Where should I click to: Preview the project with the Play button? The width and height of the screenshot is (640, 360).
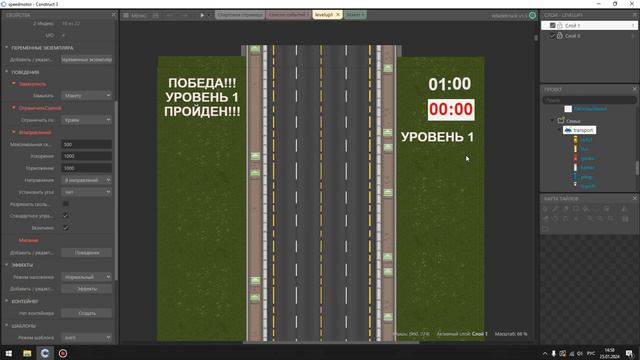pos(202,15)
